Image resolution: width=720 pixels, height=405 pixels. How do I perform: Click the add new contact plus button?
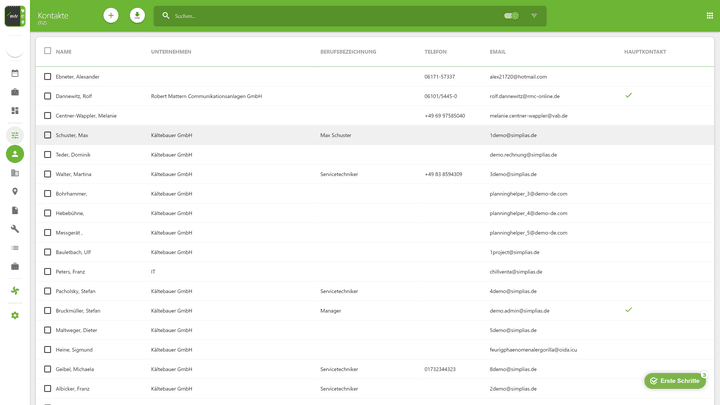point(111,16)
